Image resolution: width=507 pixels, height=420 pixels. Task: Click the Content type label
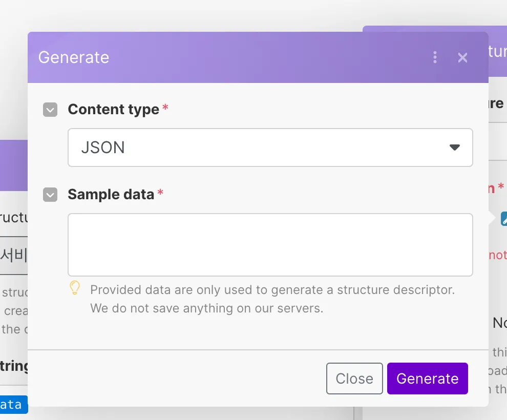[x=113, y=110]
